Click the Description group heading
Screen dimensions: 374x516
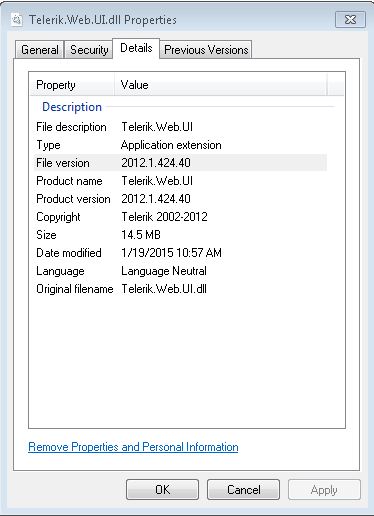click(72, 107)
